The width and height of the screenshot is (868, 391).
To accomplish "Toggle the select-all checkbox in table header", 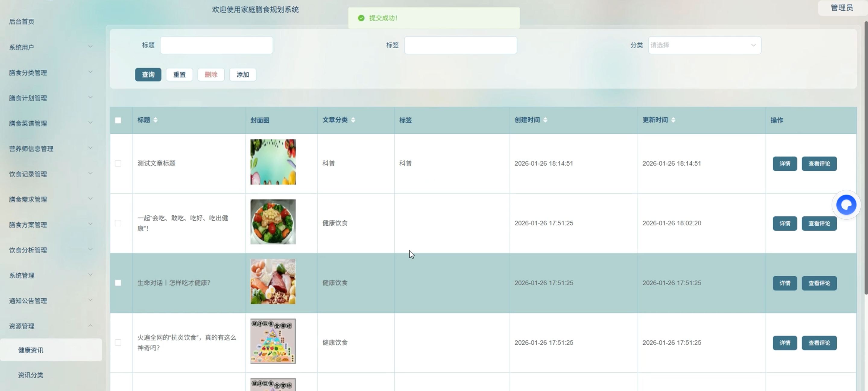I will 118,120.
